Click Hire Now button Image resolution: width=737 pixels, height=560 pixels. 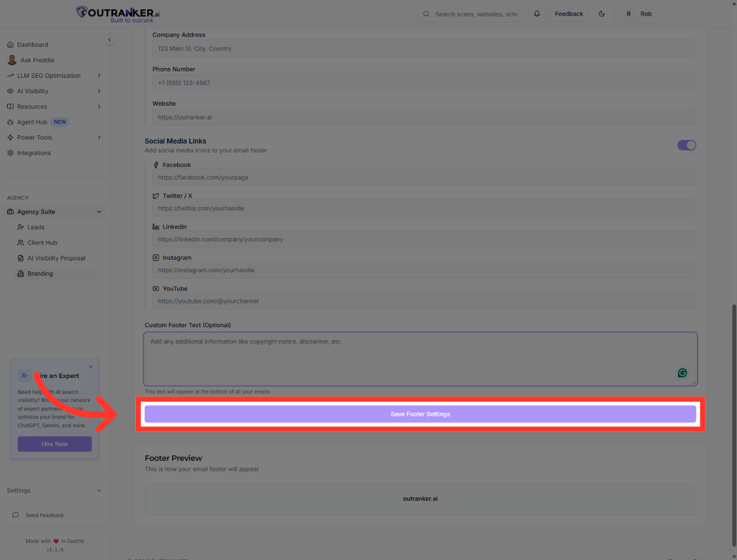54,444
